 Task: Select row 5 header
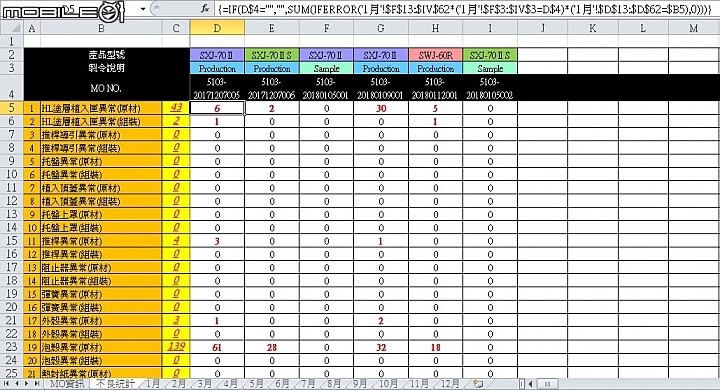pos(11,108)
